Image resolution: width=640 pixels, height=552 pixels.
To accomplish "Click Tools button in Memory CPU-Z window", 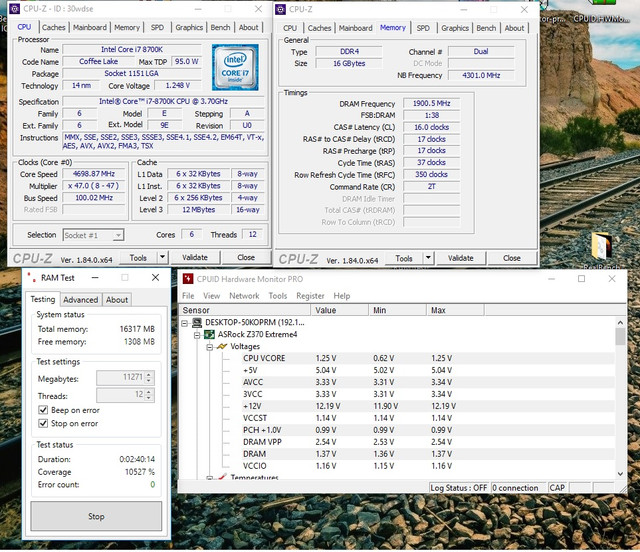I will (404, 258).
